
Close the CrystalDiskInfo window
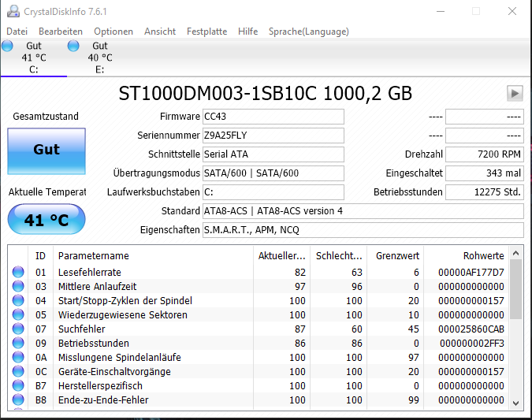[x=512, y=11]
